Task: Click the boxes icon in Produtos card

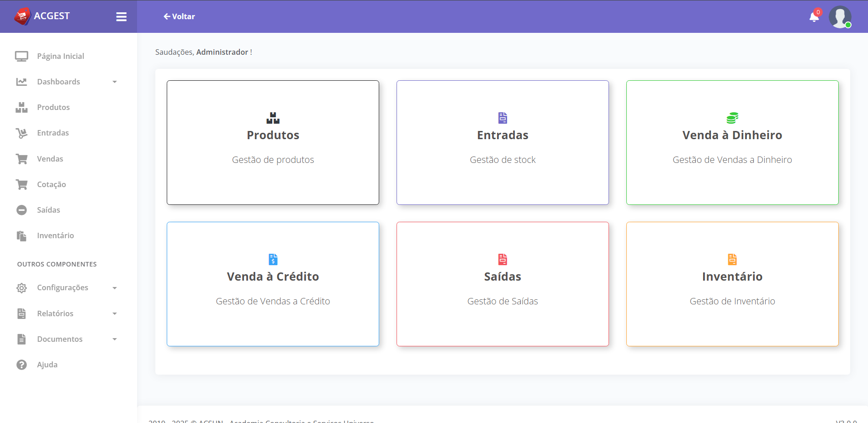Action: click(x=273, y=118)
